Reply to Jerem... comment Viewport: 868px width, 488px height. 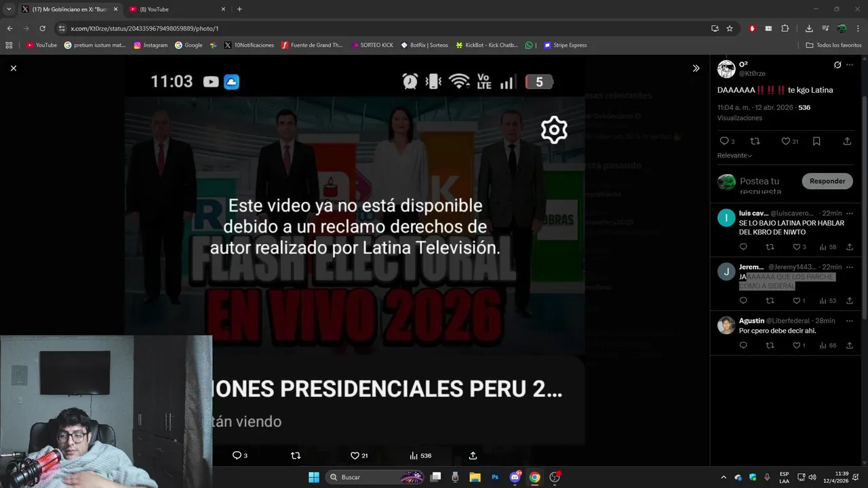click(743, 300)
